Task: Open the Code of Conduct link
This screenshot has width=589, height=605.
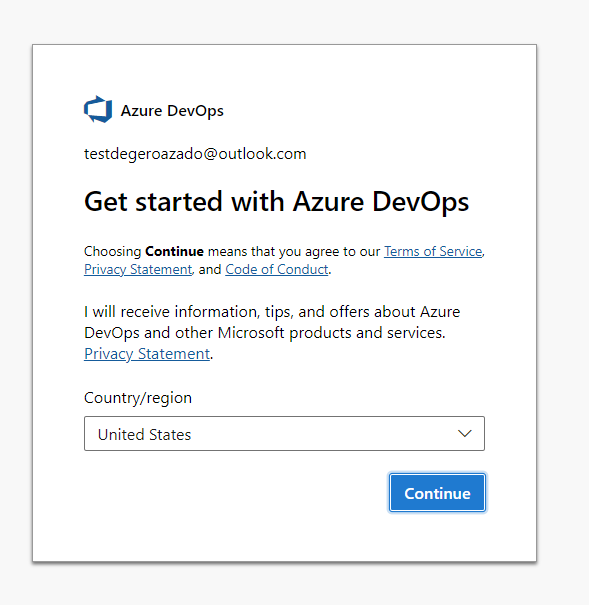Action: click(x=277, y=269)
